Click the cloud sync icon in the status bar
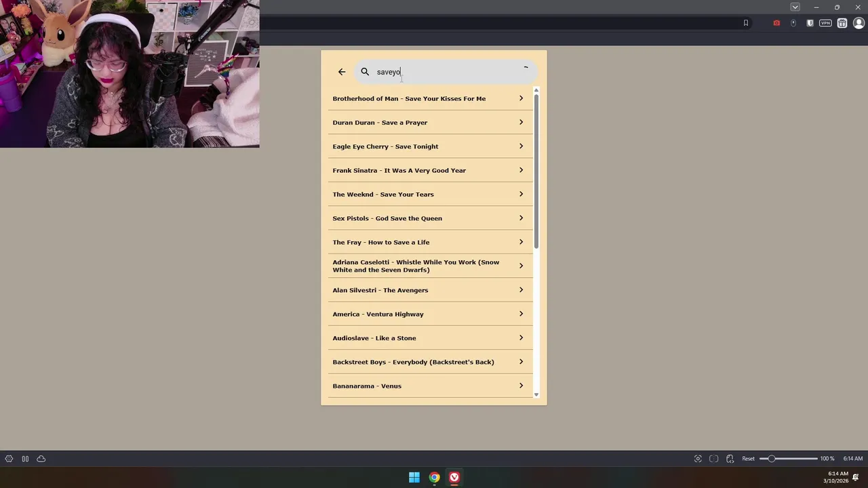The width and height of the screenshot is (868, 488). (41, 459)
